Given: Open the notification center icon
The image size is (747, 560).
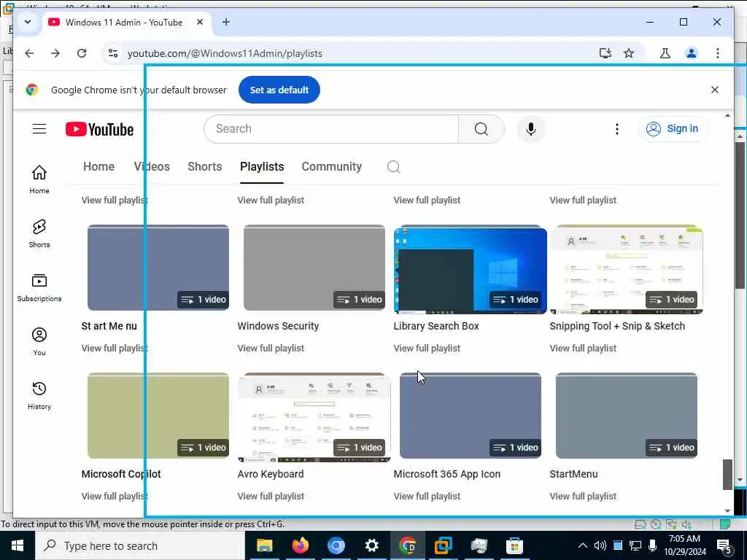Looking at the screenshot, I should (724, 545).
